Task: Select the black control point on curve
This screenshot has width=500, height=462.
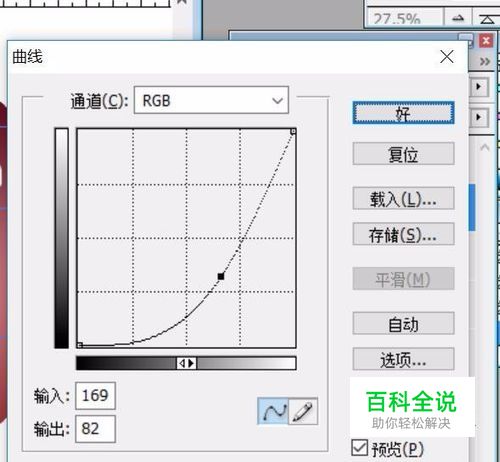Action: click(x=221, y=276)
